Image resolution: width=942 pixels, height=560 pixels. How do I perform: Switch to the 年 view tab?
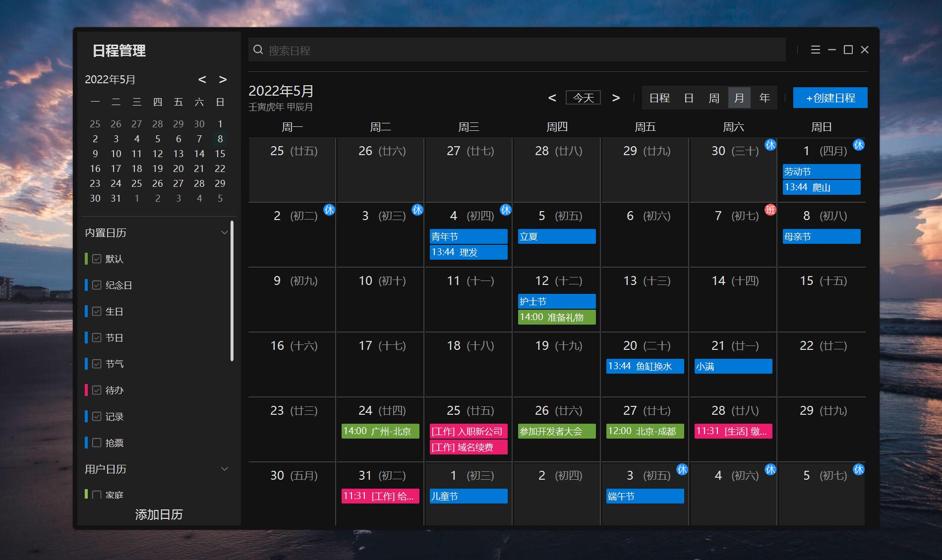[765, 98]
